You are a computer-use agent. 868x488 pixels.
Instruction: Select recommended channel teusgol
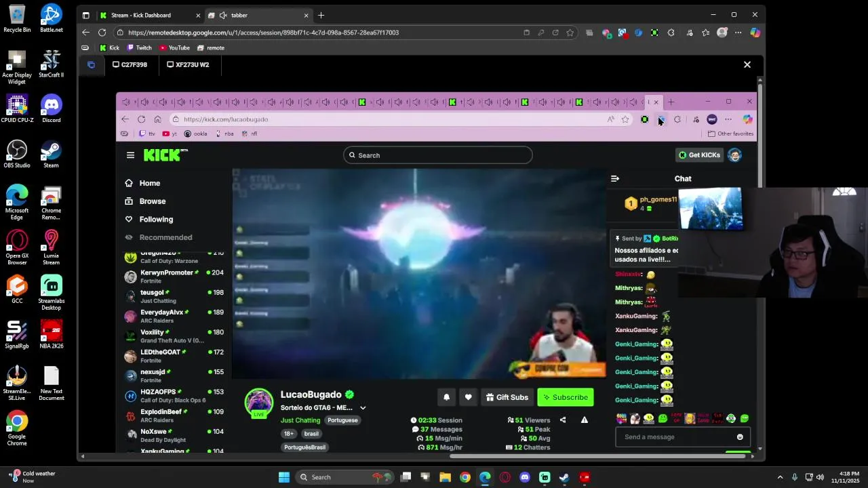point(174,296)
